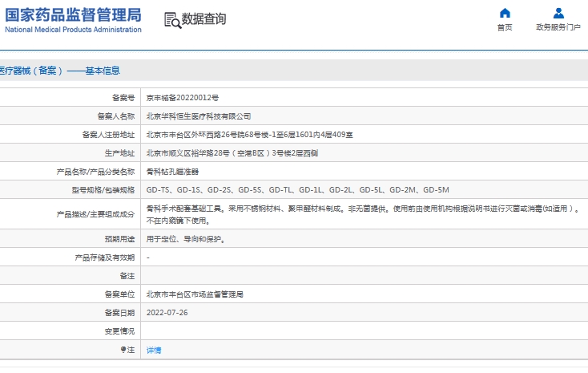
Task: Select the 备案单位 value 北京市丰台区市场监督管理局
Action: (195, 294)
